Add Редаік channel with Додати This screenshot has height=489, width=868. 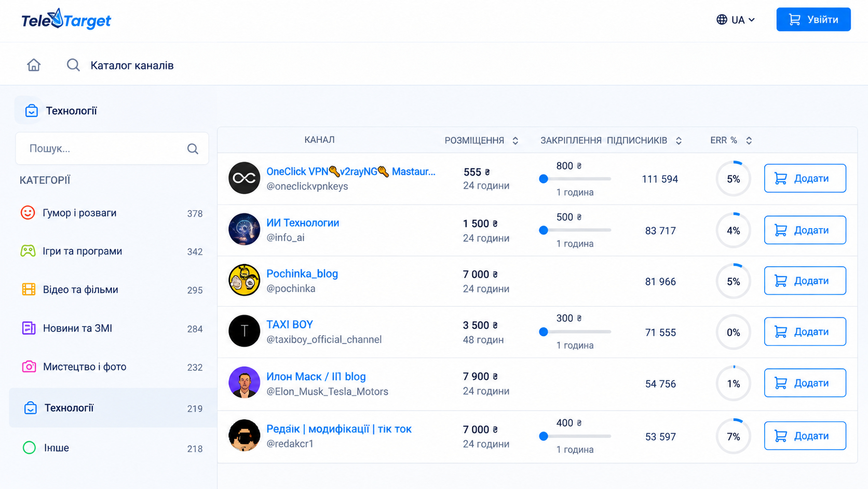click(x=805, y=435)
